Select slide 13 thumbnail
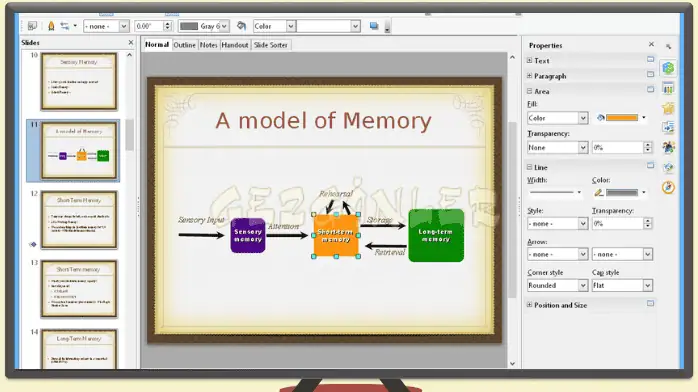Image resolution: width=698 pixels, height=392 pixels. pos(79,289)
